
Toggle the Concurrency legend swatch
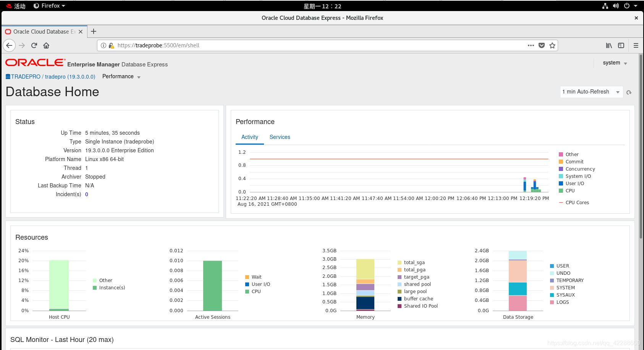561,169
